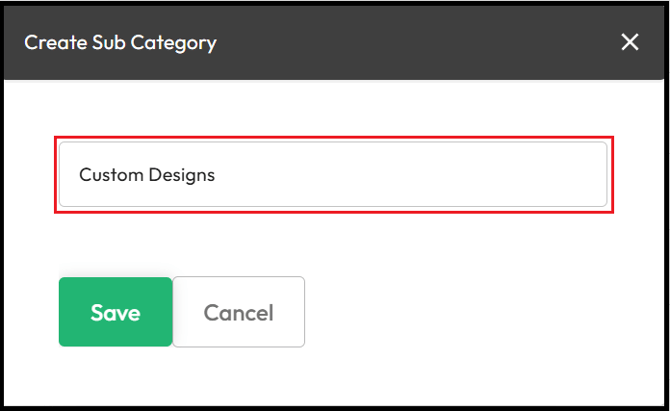
Task: Click empty area of name input
Action: (x=410, y=174)
